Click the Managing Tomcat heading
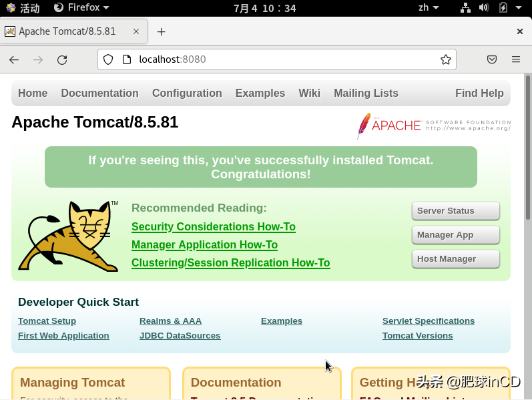This screenshot has height=400, width=532. click(72, 383)
